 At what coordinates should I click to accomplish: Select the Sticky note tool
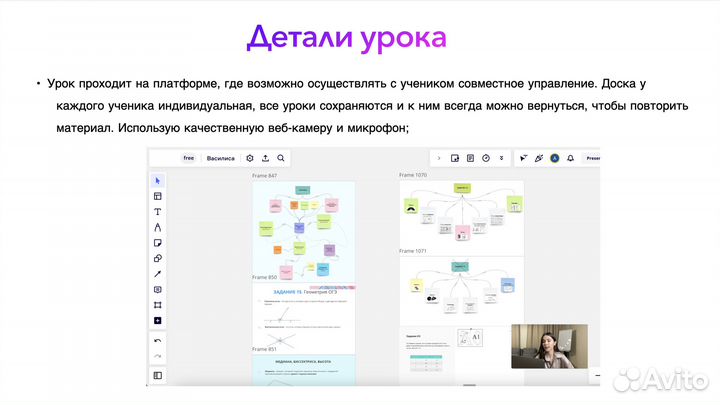pyautogui.click(x=158, y=243)
